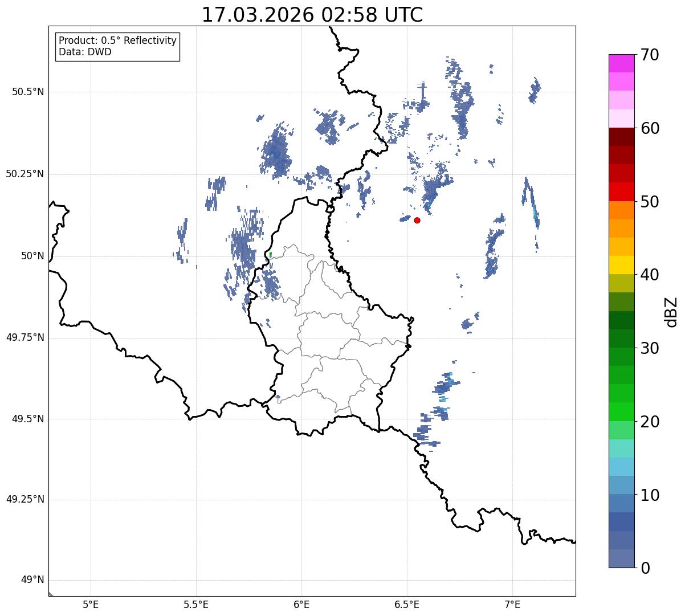
Task: Click the 'Data: DWD' label
Action: (85, 52)
